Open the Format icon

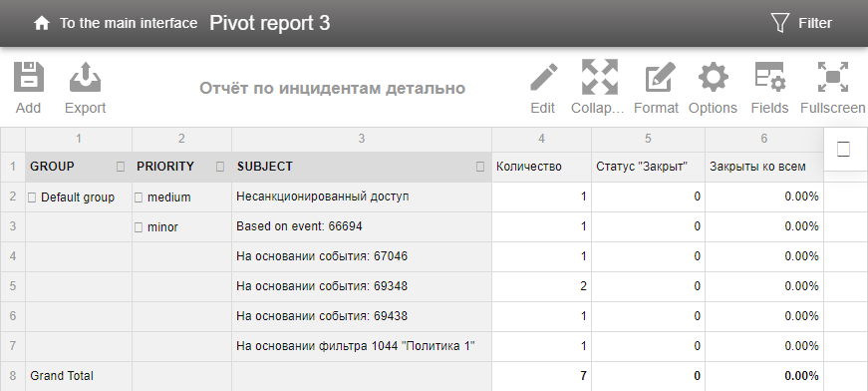coord(661,77)
